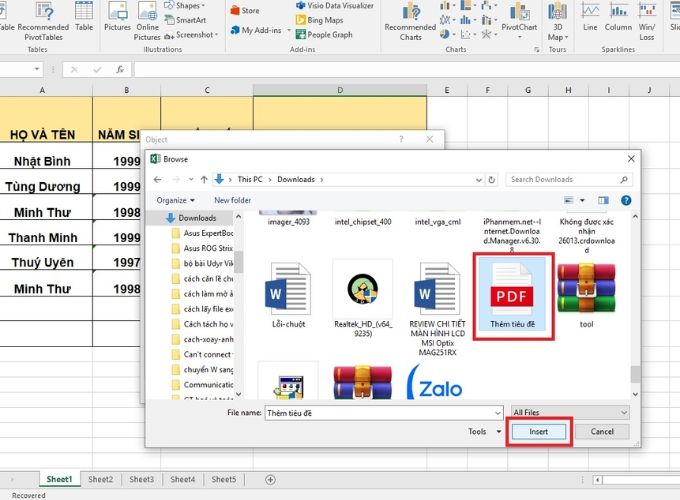Screen dimensions: 680x500
Task: Switch to Sheet5 tab
Action: coord(224,479)
